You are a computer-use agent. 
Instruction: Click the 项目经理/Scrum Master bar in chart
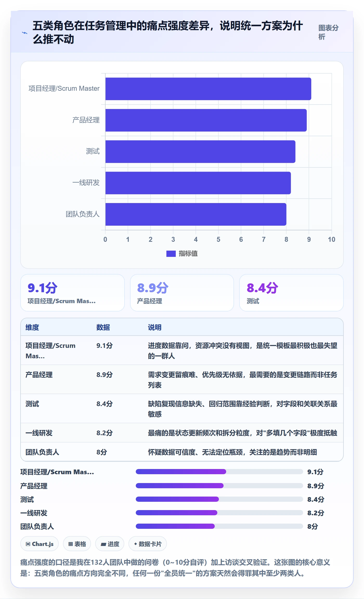(x=208, y=89)
